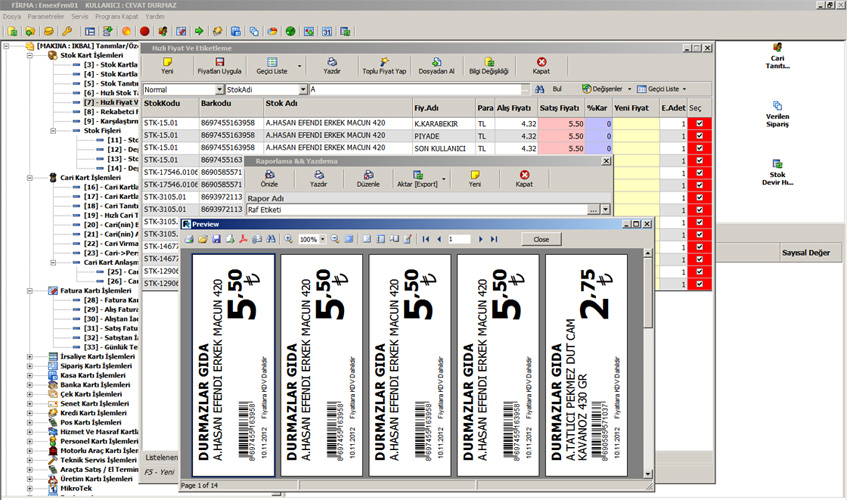The width and height of the screenshot is (847, 500).
Task: Click Önizle in Raporlama window
Action: click(x=269, y=179)
